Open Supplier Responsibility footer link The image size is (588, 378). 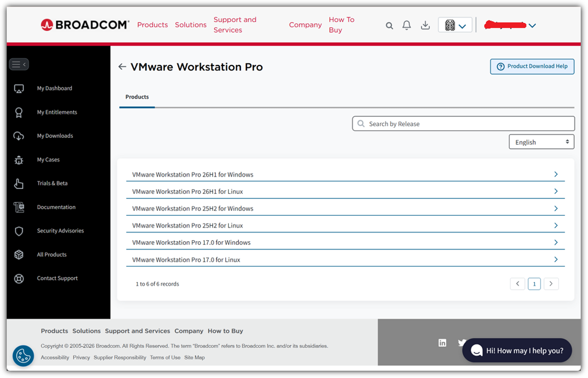tap(120, 358)
